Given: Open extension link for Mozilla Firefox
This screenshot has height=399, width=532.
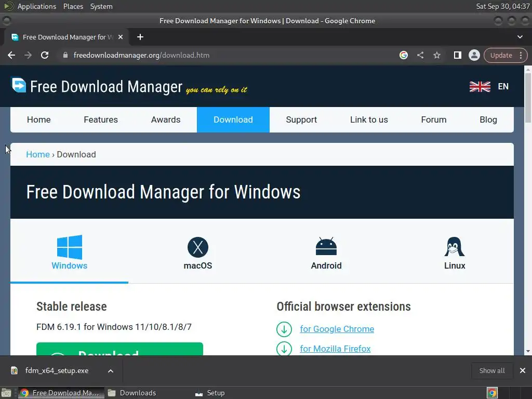Looking at the screenshot, I should click(x=335, y=349).
